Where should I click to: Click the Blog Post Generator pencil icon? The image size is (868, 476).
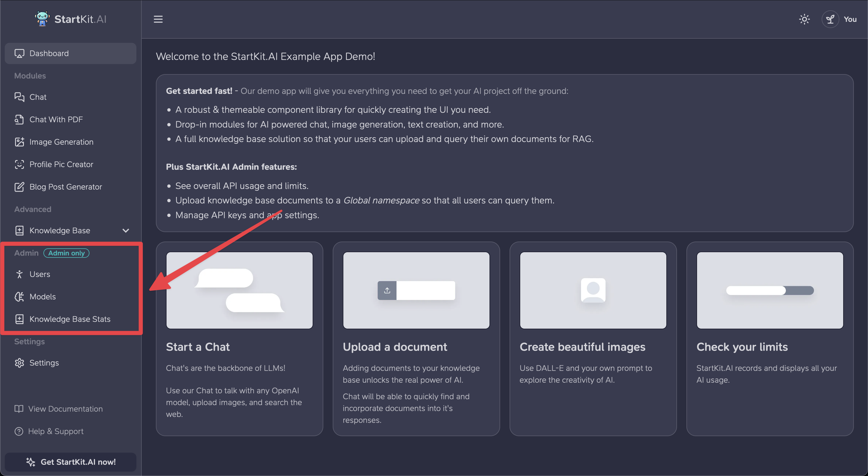[x=19, y=187]
